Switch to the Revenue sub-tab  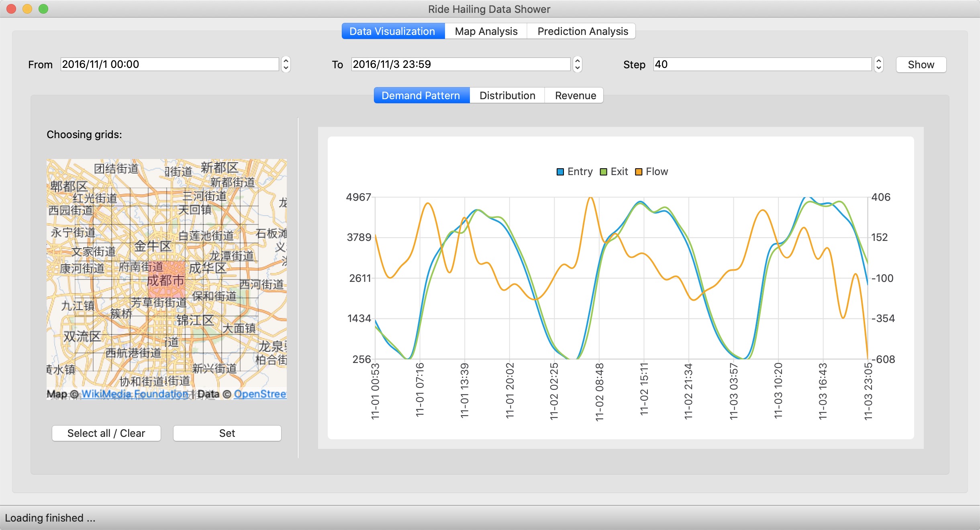click(575, 96)
